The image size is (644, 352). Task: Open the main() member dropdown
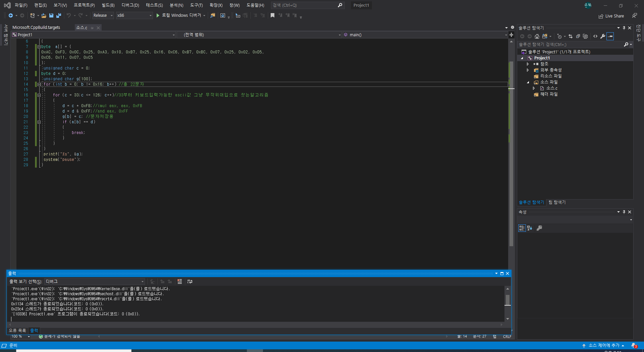click(425, 35)
